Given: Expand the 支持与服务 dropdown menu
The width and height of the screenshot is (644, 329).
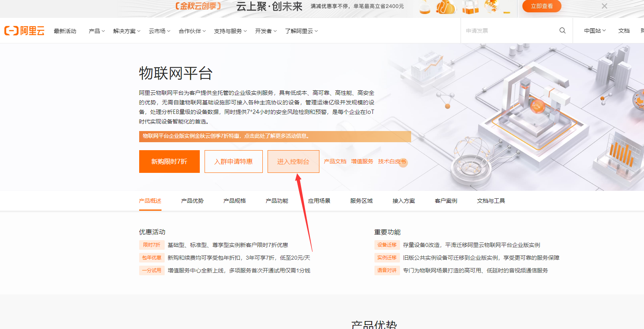Looking at the screenshot, I should (x=230, y=31).
